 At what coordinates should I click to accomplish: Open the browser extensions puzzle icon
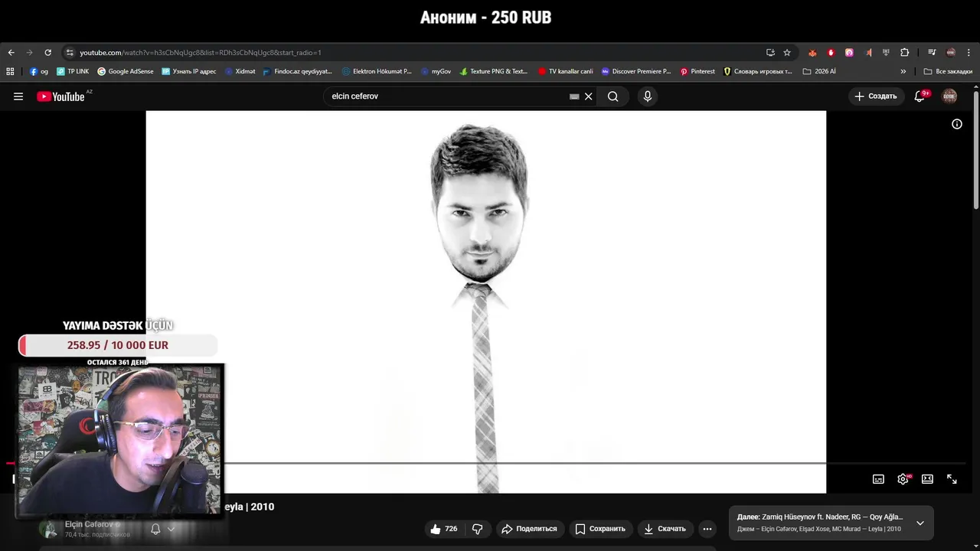[904, 53]
